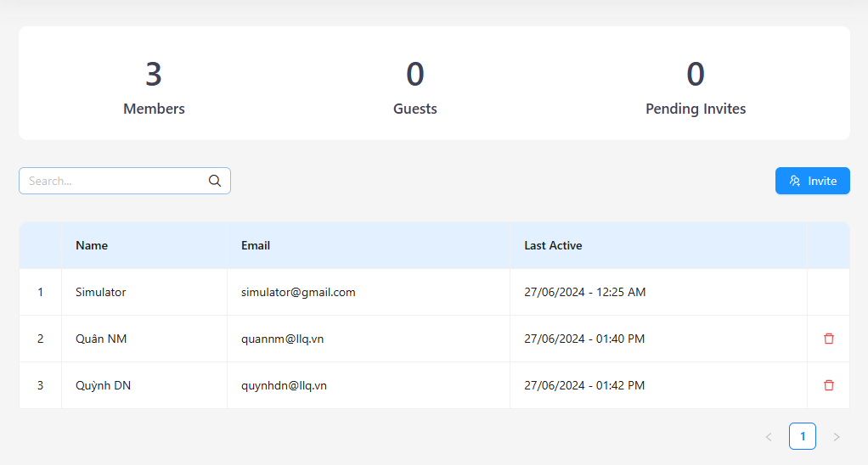Delete member Quỳnh DN with trash icon
The image size is (868, 465).
tap(828, 385)
